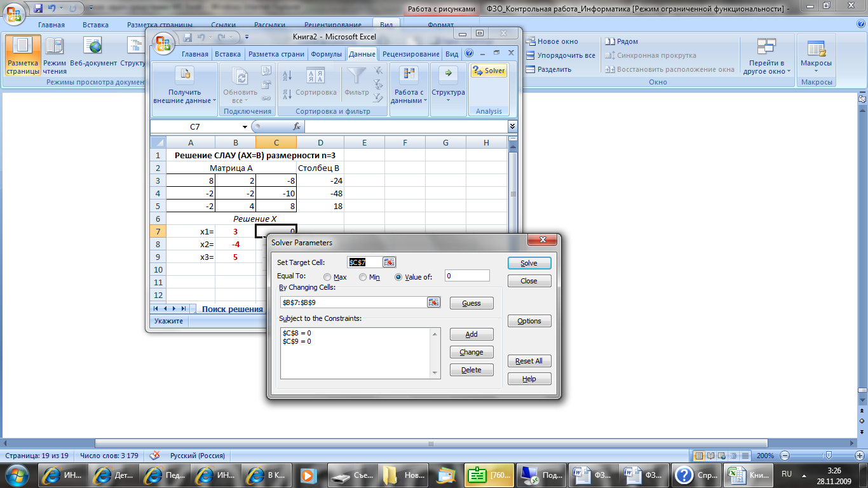Viewport: 868px width, 488px height.
Task: Click the Reset All button
Action: (529, 361)
